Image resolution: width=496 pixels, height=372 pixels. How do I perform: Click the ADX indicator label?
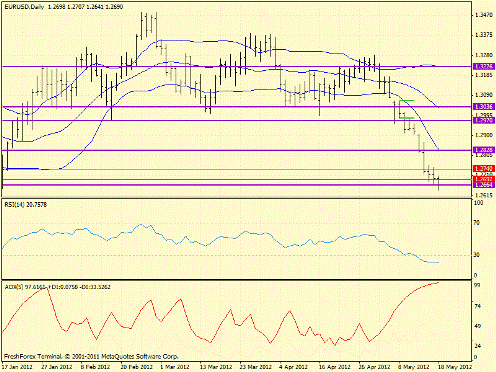click(x=57, y=287)
